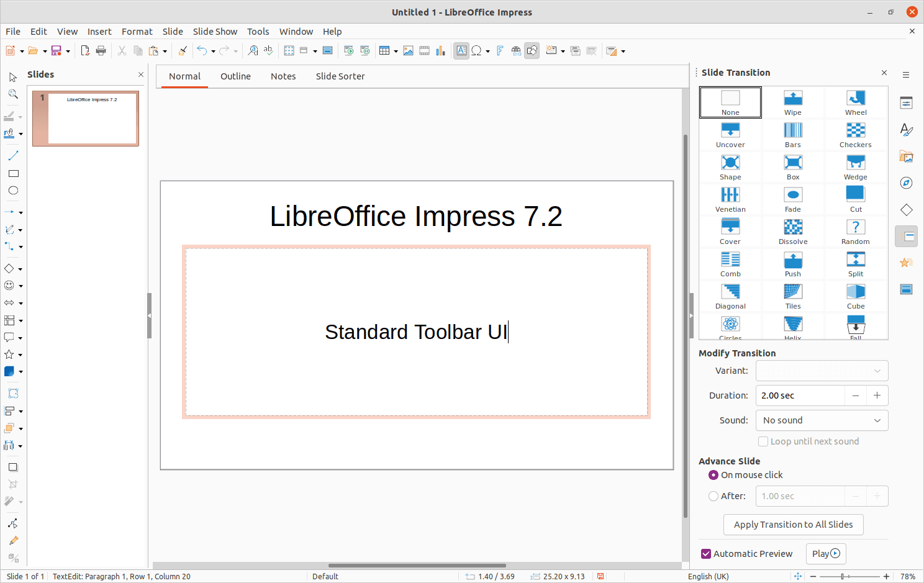Select the Wipe transition

tap(793, 102)
